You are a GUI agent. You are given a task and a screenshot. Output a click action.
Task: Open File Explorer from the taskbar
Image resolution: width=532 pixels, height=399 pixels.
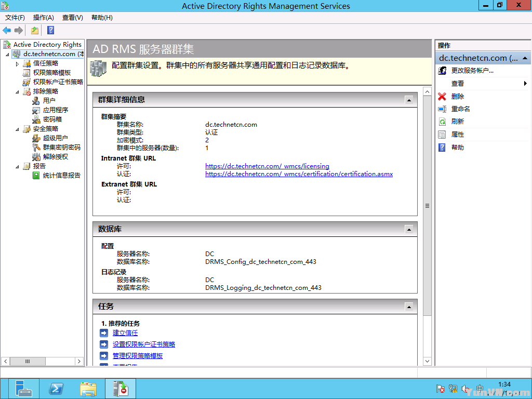88,389
